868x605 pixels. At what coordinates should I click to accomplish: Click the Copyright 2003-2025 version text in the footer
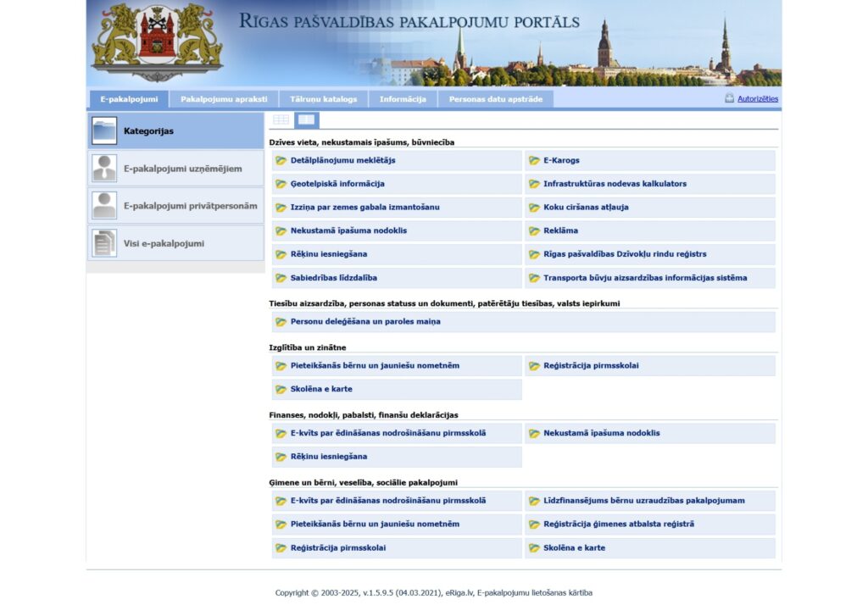358,593
